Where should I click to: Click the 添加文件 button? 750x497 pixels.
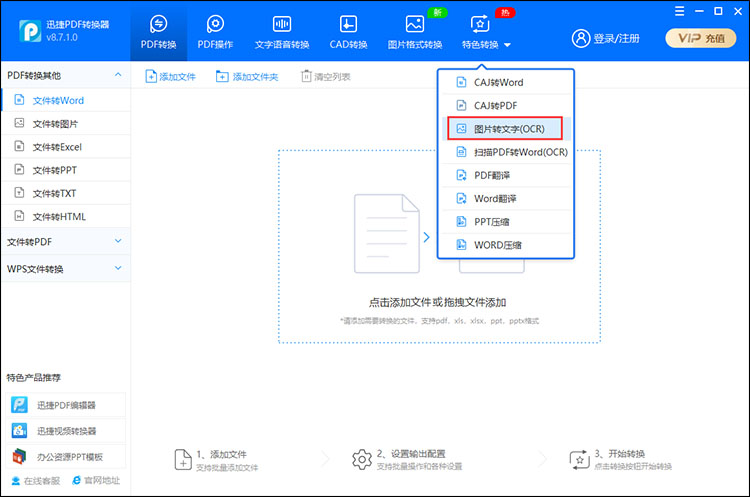click(x=170, y=77)
